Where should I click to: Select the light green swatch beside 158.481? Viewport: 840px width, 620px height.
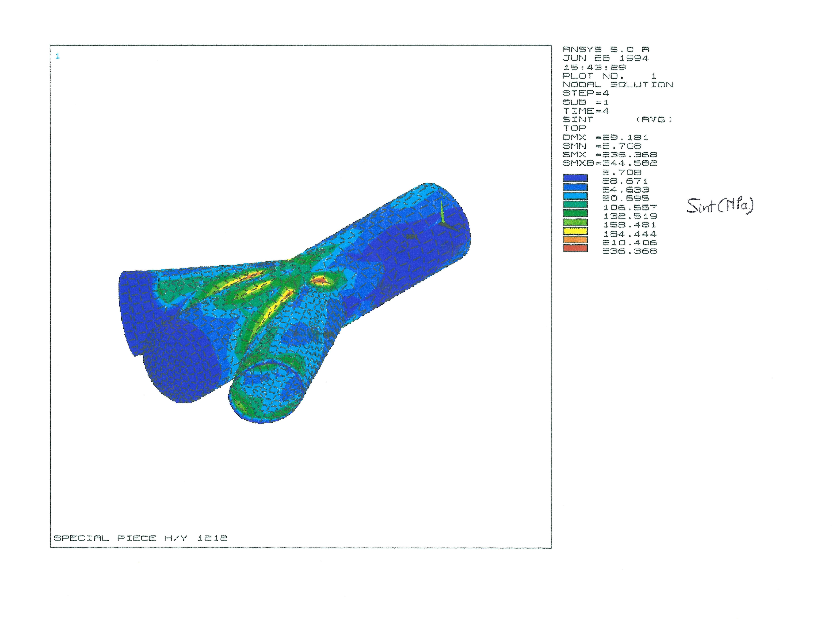[x=575, y=222]
